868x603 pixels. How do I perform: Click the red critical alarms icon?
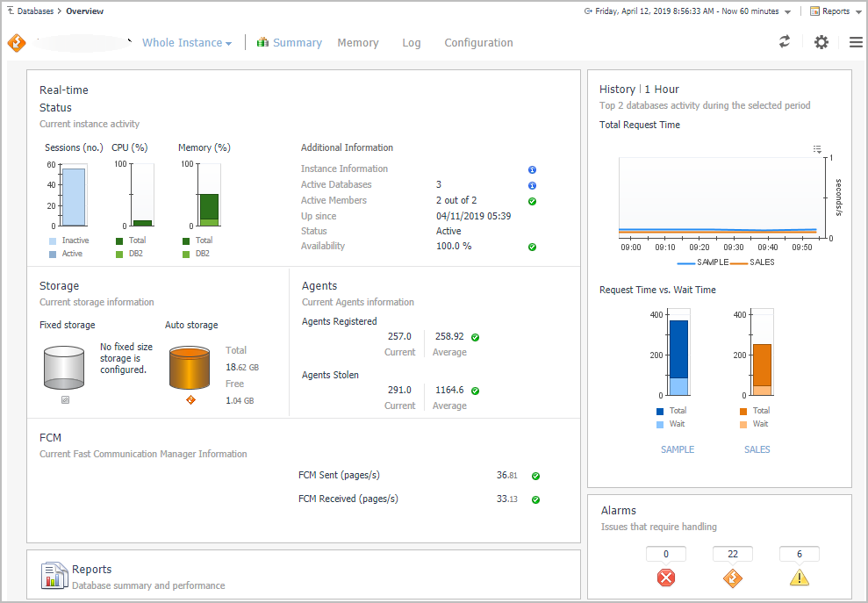(x=666, y=578)
